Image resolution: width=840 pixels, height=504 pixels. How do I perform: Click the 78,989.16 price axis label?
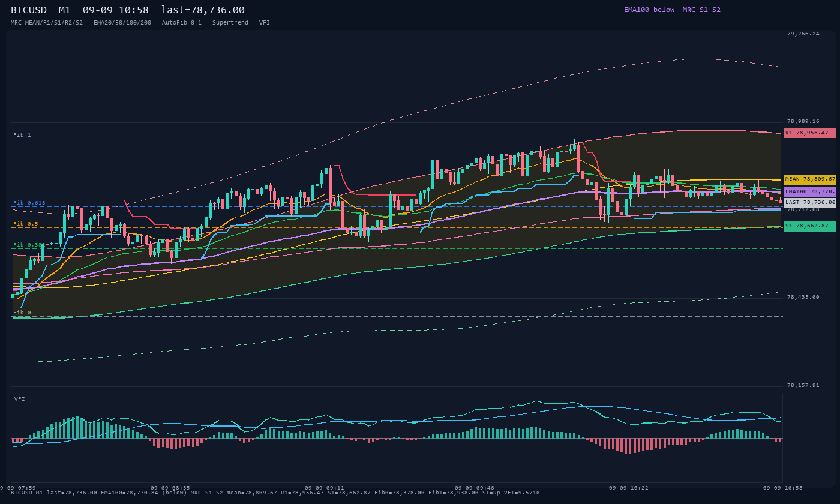point(803,121)
